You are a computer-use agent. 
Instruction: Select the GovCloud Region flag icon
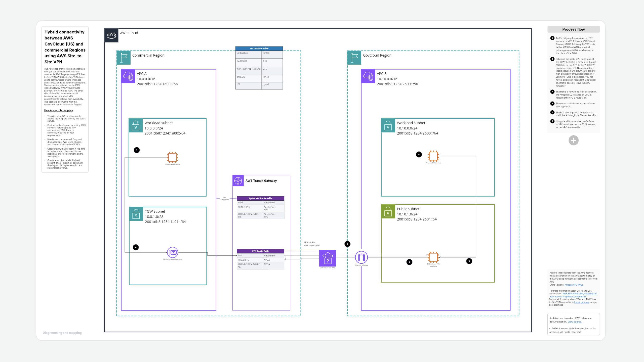[x=354, y=58]
